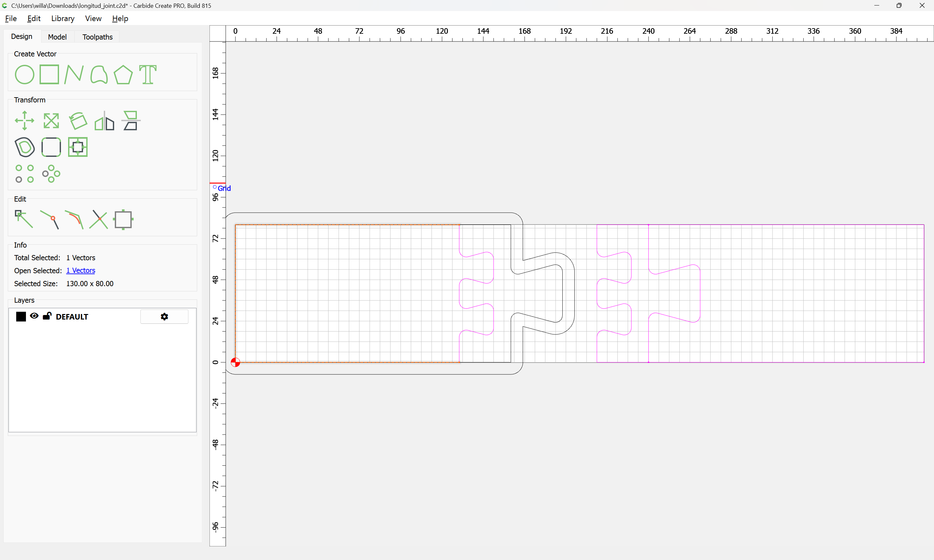Select the Curve vector tool
The height and width of the screenshot is (560, 934).
click(99, 74)
